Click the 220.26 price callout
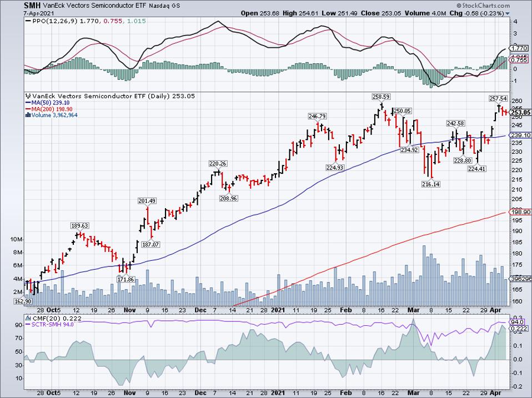Image resolution: width=532 pixels, height=398 pixels. pyautogui.click(x=218, y=163)
